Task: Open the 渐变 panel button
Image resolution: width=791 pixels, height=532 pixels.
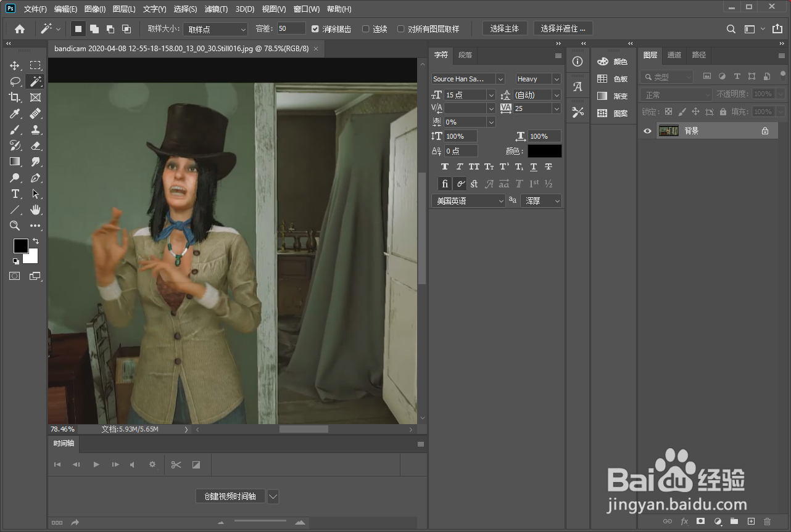Action: click(613, 96)
